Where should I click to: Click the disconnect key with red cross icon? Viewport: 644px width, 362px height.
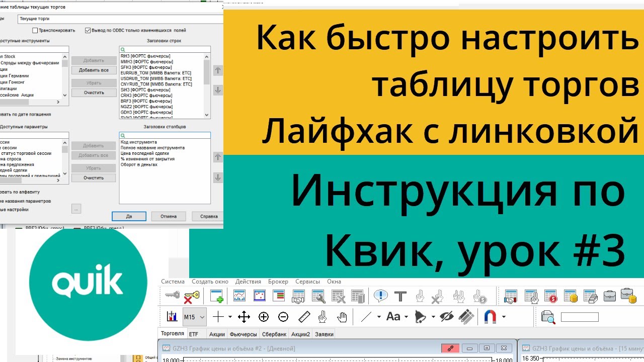point(192,296)
